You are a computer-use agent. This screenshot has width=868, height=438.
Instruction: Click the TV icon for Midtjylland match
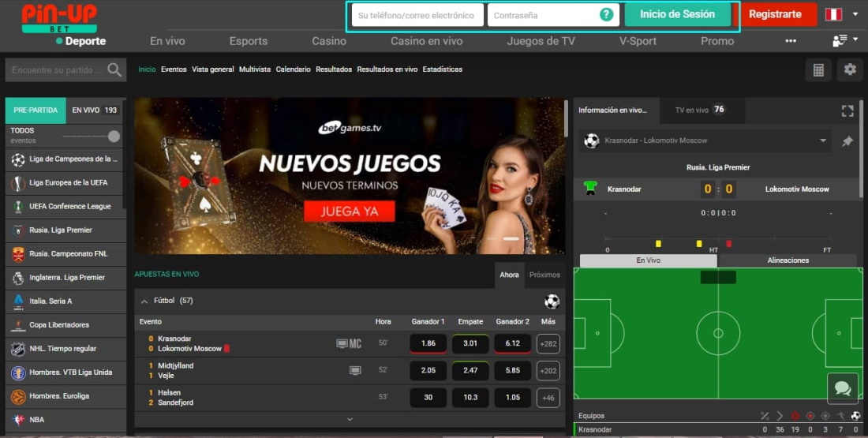355,370
